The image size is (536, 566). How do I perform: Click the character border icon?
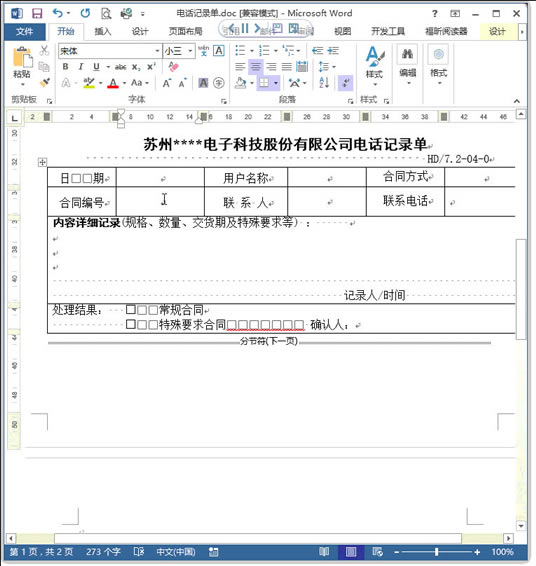click(219, 51)
